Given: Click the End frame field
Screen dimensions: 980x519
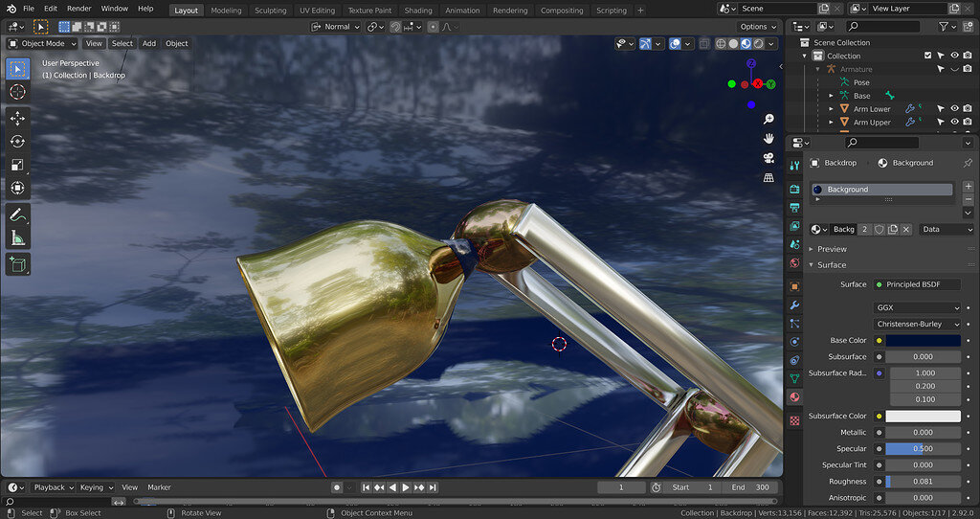Looking at the screenshot, I should [x=749, y=487].
